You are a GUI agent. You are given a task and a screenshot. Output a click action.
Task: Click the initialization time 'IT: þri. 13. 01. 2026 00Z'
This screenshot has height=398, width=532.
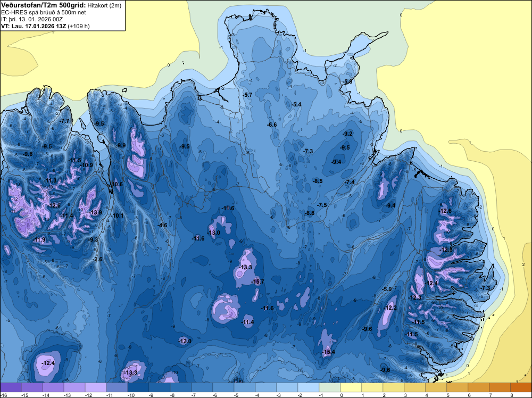click(x=32, y=19)
